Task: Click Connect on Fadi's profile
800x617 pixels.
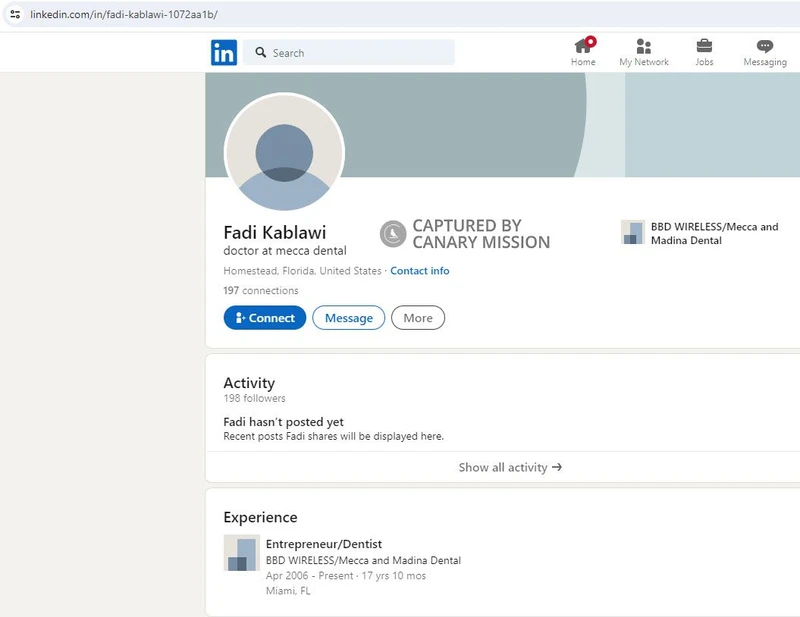Action: click(x=264, y=317)
